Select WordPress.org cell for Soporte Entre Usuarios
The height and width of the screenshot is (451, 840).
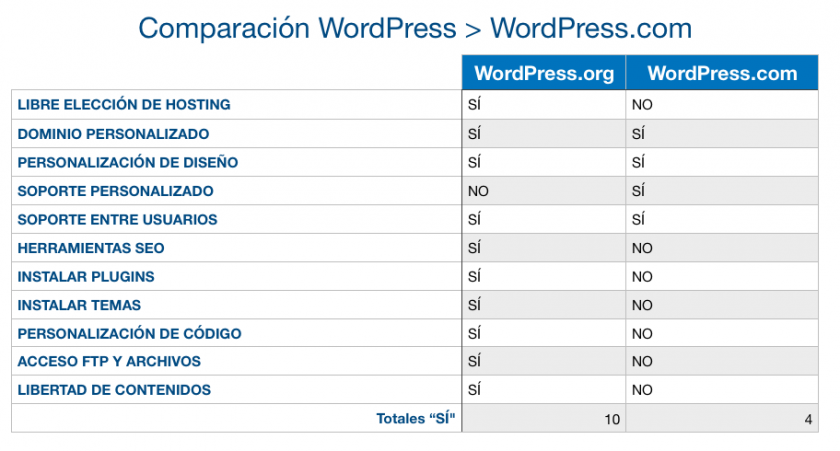click(x=544, y=219)
